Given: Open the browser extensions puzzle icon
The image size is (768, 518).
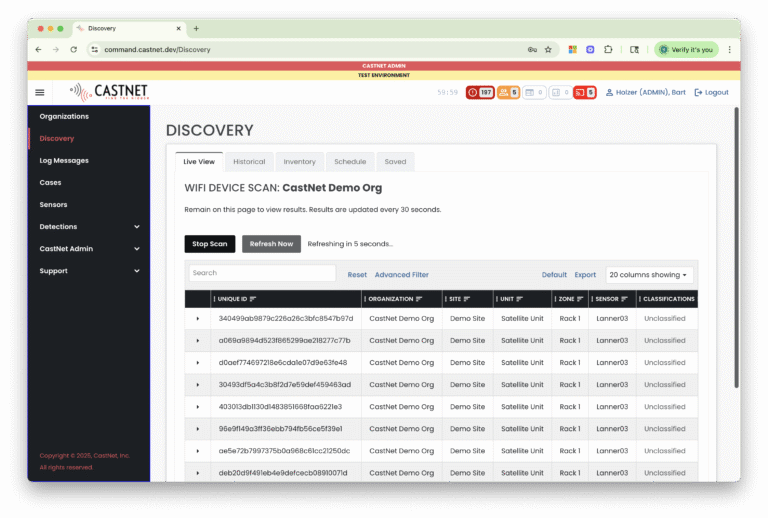Looking at the screenshot, I should point(608,49).
